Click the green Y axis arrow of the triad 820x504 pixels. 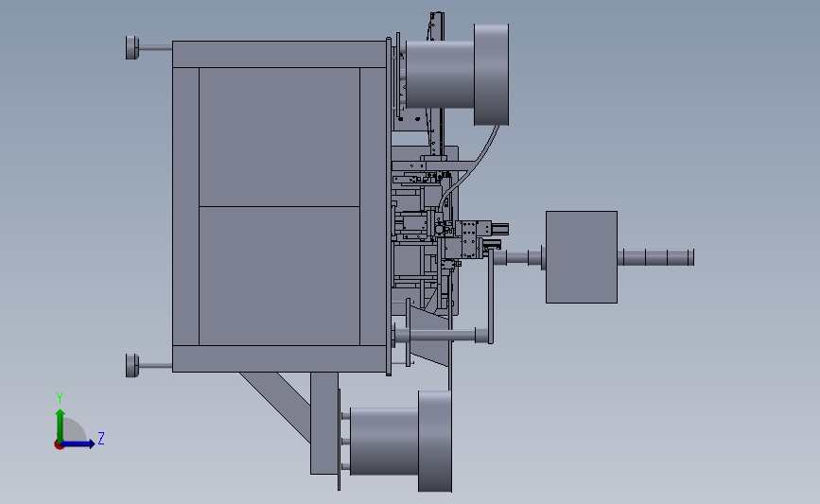point(61,425)
